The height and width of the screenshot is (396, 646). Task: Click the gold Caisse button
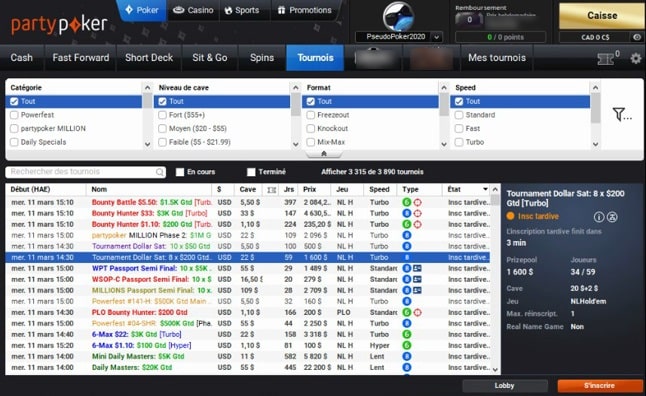602,16
